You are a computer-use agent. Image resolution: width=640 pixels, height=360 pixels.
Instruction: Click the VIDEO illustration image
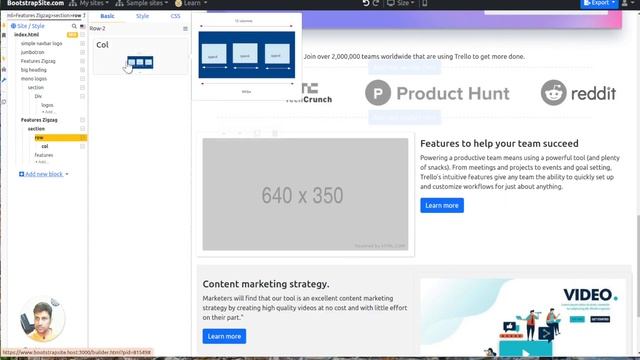(523, 317)
